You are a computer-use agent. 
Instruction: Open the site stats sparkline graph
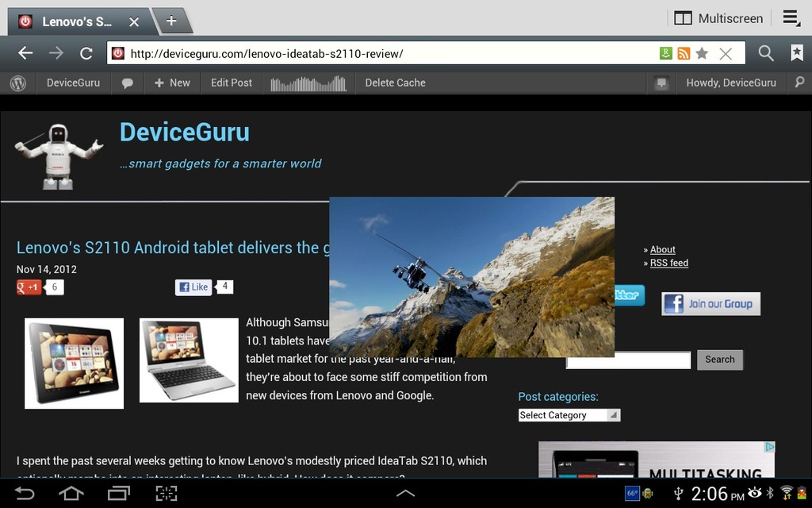coord(308,83)
